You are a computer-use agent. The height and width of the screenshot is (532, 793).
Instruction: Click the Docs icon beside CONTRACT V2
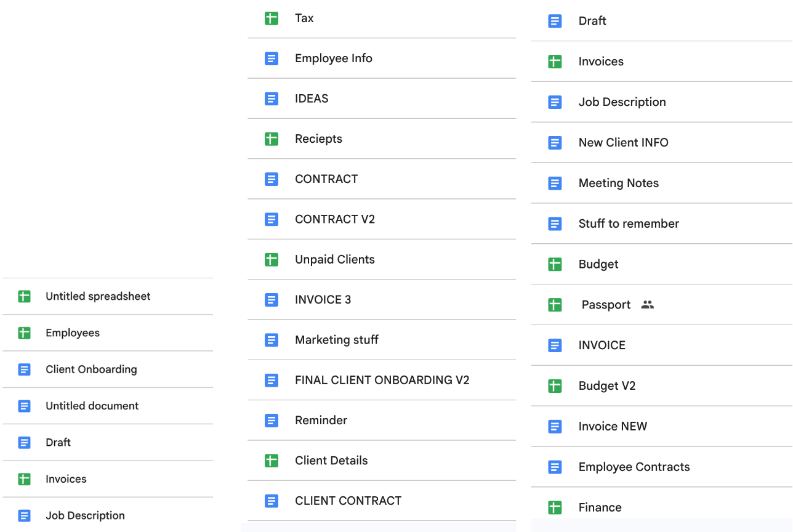tap(272, 219)
